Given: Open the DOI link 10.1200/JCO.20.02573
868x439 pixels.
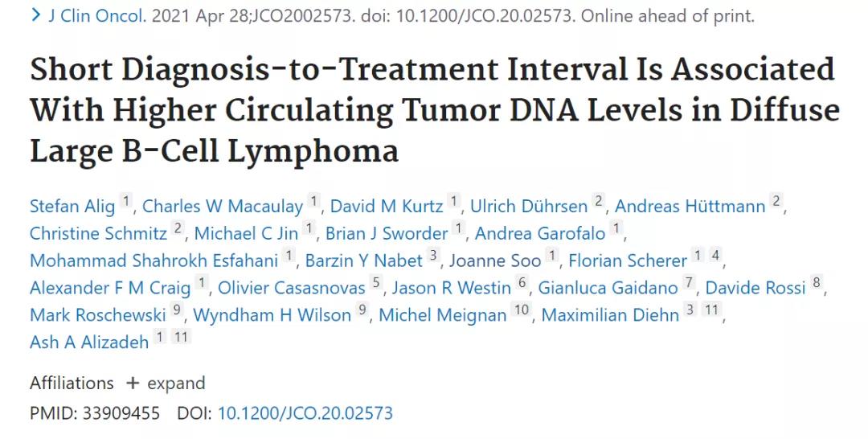Looking at the screenshot, I should [305, 413].
